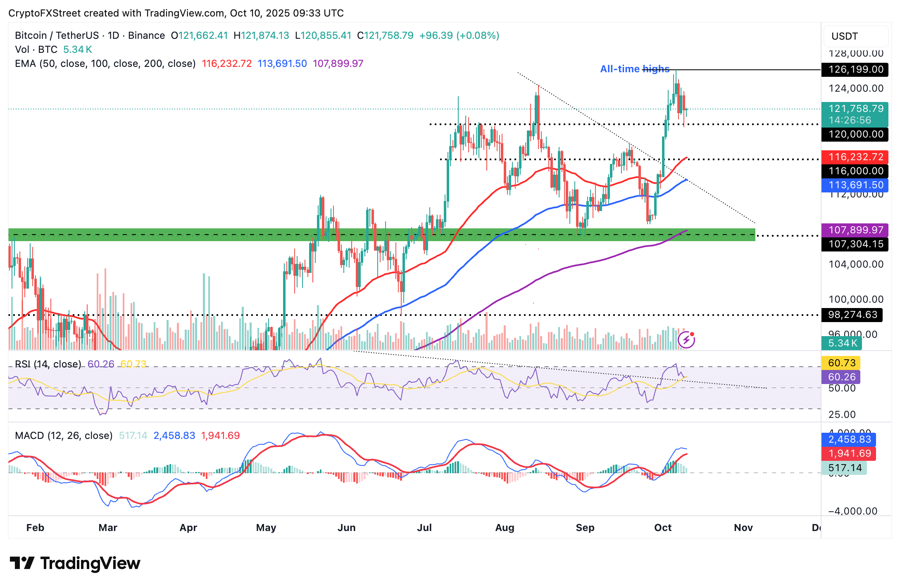Click the TradingView logo icon
Image resolution: width=900 pixels, height=588 pixels.
(21, 563)
